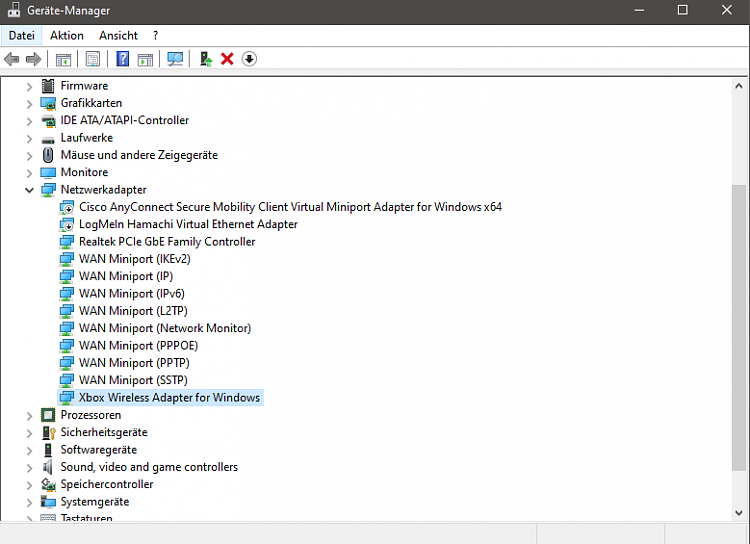Click the Netzwerkadapter category icon
This screenshot has height=544, width=750.
(x=48, y=190)
